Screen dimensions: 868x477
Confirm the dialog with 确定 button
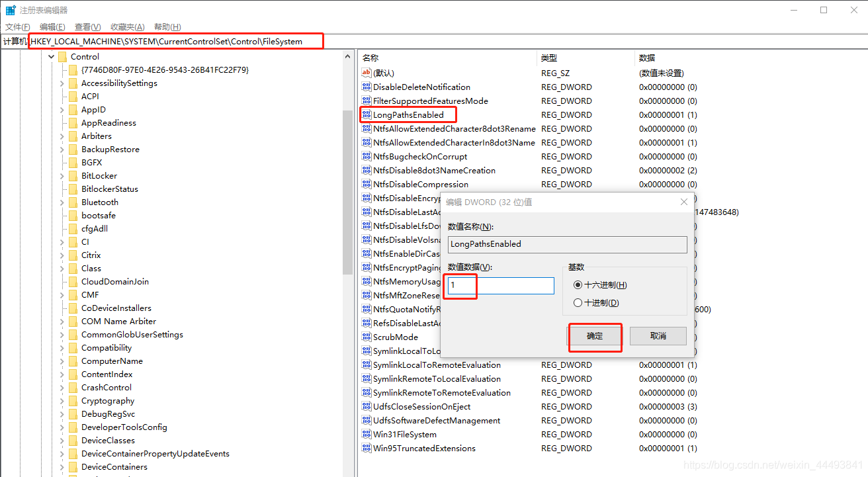595,336
